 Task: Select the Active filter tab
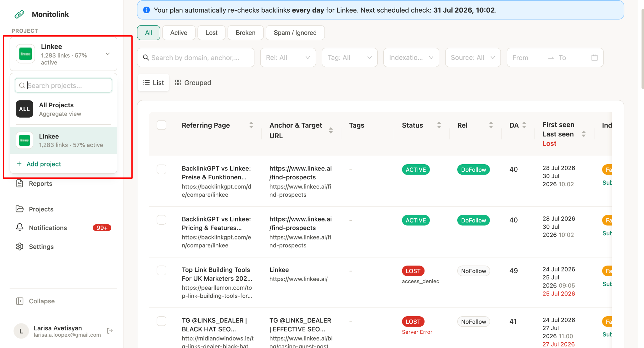click(x=179, y=33)
